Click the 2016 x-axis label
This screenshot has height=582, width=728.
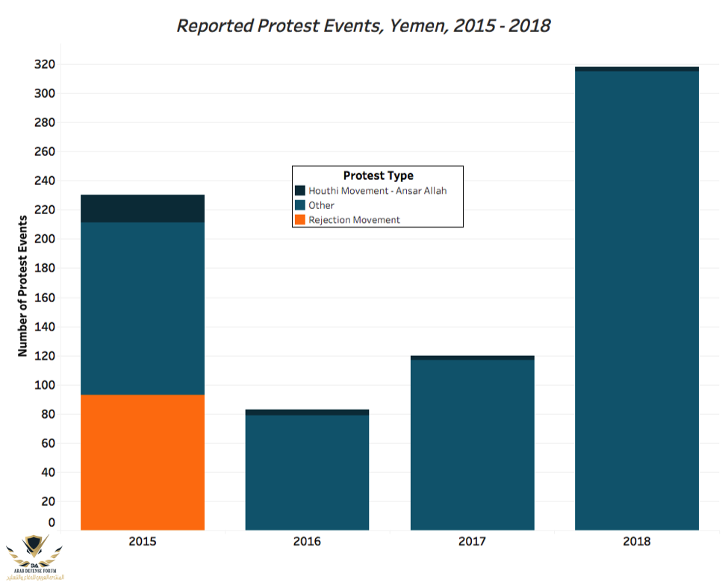(307, 542)
